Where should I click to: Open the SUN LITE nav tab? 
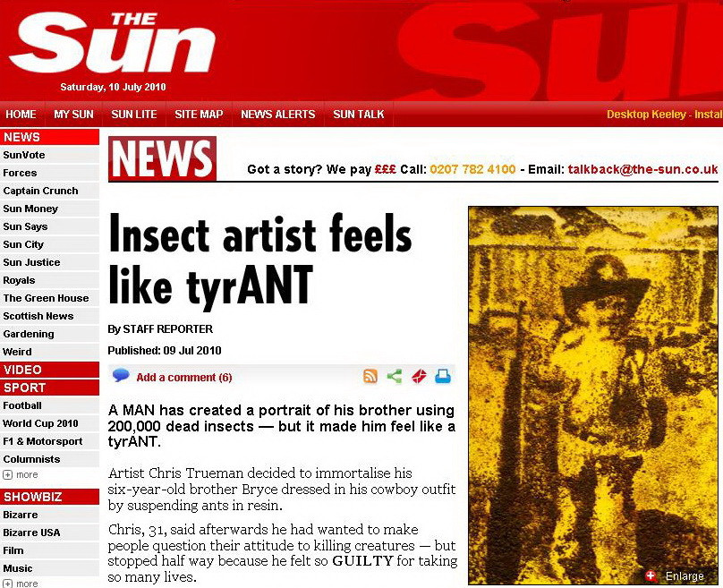(x=134, y=114)
